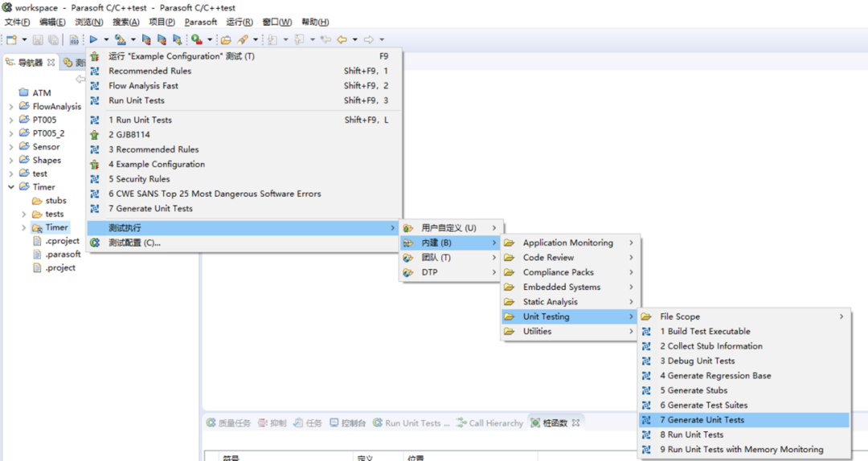Click the Save icon in the toolbar
Image resolution: width=868 pixels, height=461 pixels.
[38, 39]
